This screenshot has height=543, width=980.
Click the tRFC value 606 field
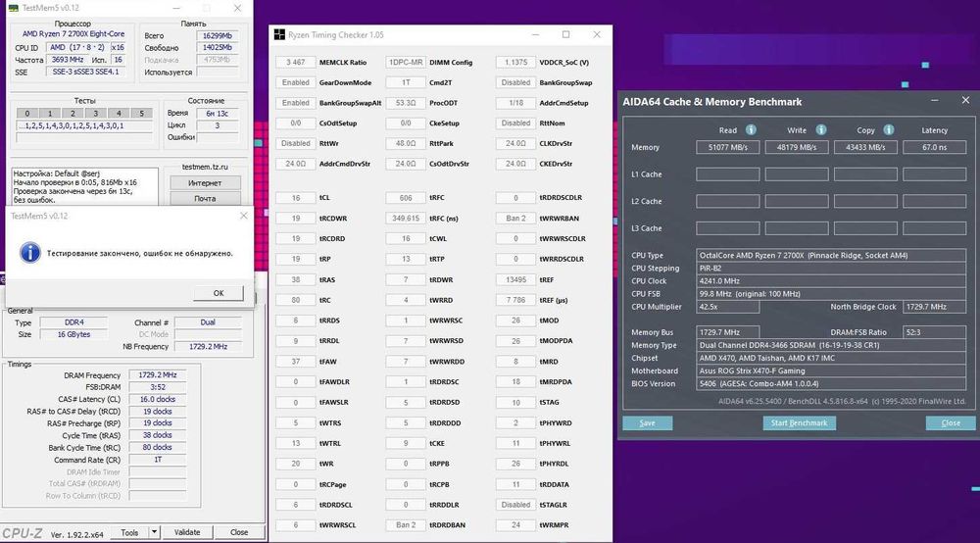406,197
